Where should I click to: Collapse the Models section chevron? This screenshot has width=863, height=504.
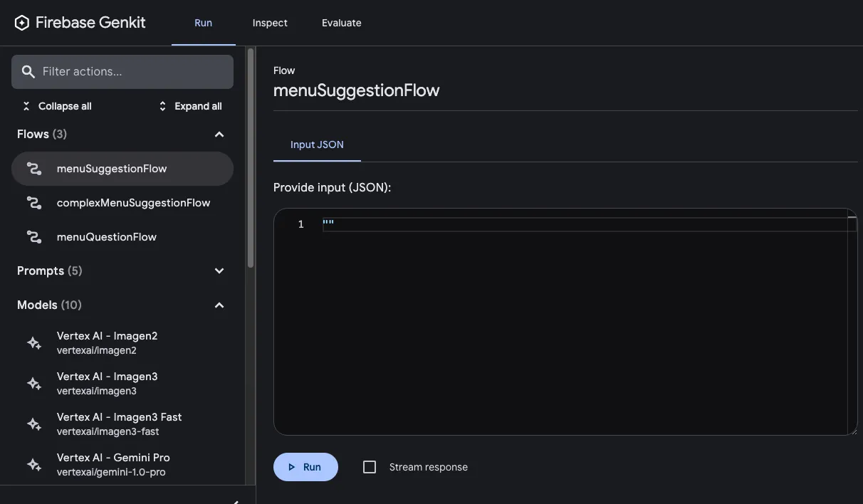coord(219,305)
